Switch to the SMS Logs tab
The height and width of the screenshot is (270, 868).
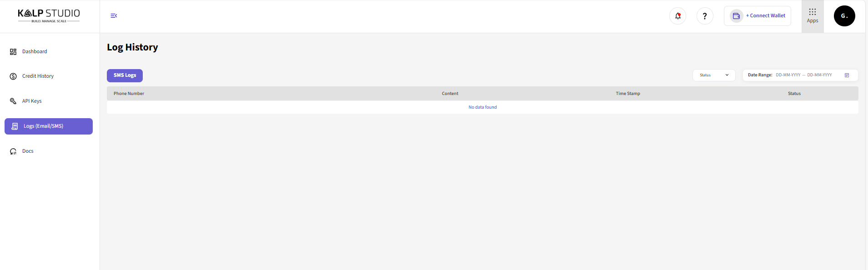point(125,75)
